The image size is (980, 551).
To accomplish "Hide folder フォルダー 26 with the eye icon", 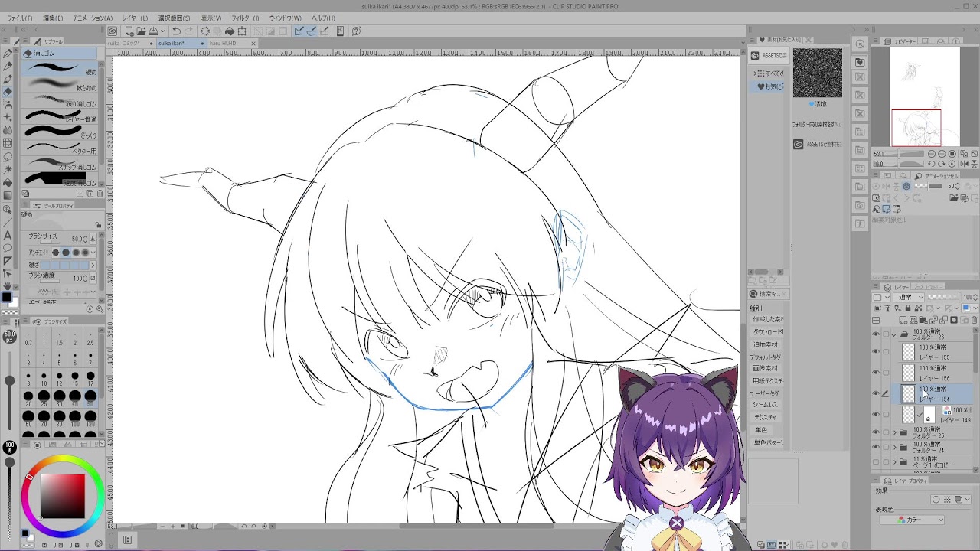I will click(x=876, y=334).
